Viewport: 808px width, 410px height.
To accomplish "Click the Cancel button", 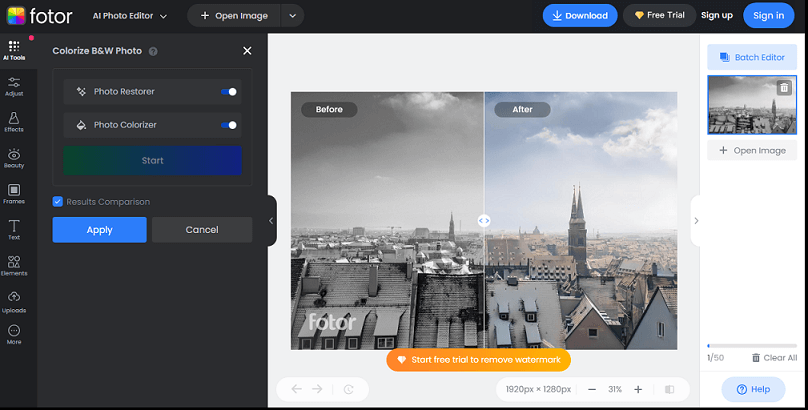I will click(x=202, y=230).
